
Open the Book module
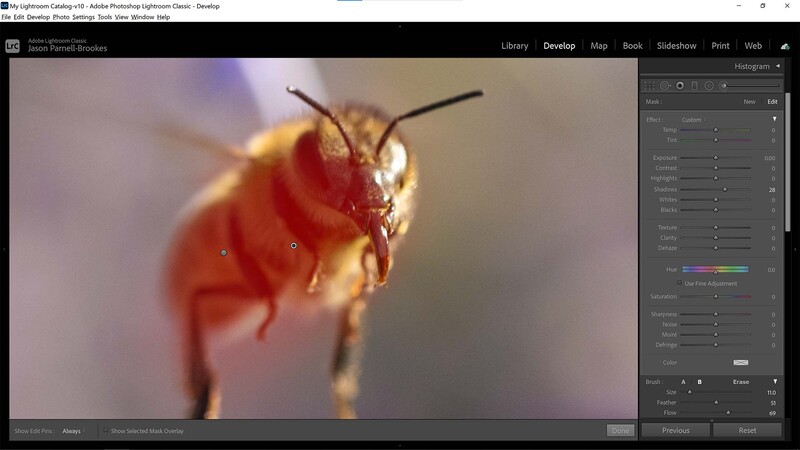point(632,45)
